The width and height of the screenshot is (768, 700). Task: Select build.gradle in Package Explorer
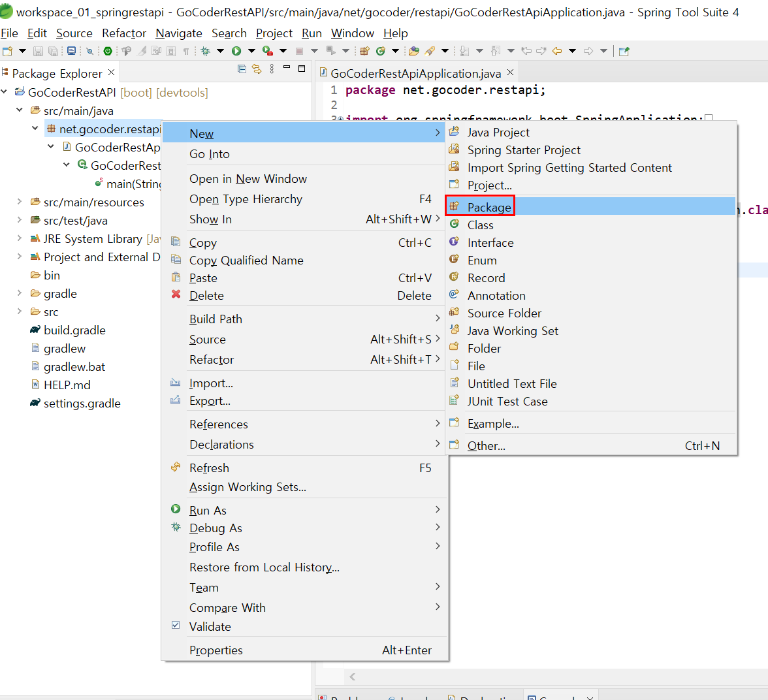pyautogui.click(x=74, y=330)
